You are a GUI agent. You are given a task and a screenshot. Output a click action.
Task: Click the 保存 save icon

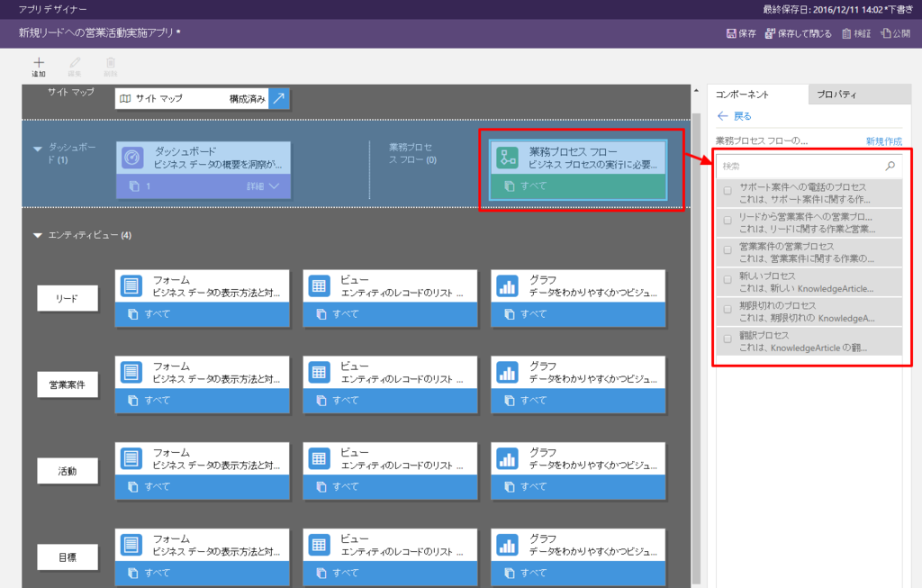tap(731, 33)
